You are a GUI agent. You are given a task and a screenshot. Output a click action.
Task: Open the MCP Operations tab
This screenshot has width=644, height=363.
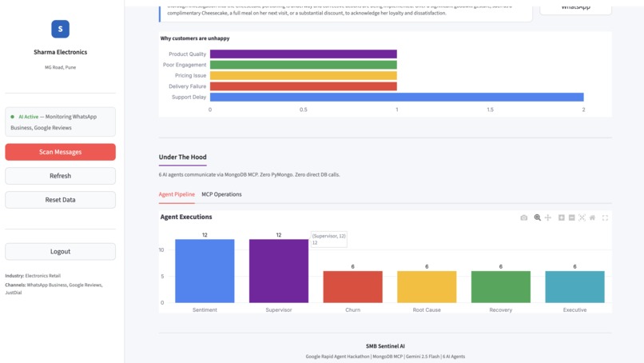(221, 194)
